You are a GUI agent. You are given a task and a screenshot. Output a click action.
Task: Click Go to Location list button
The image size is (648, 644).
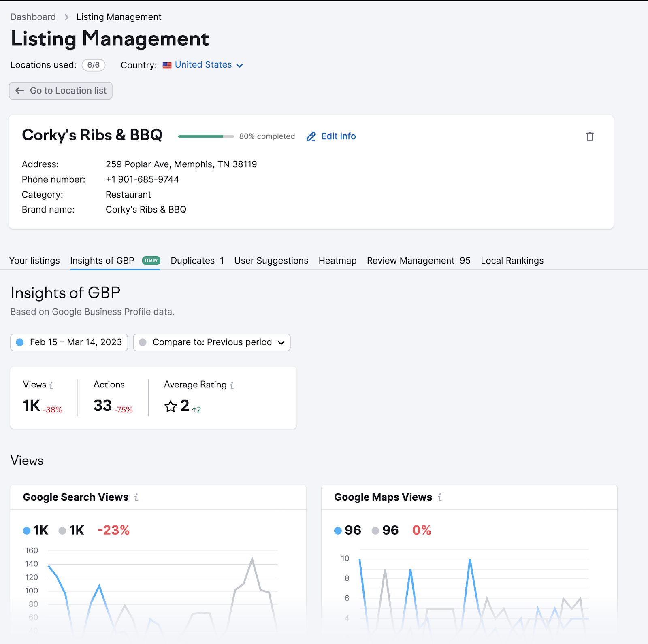click(x=61, y=91)
